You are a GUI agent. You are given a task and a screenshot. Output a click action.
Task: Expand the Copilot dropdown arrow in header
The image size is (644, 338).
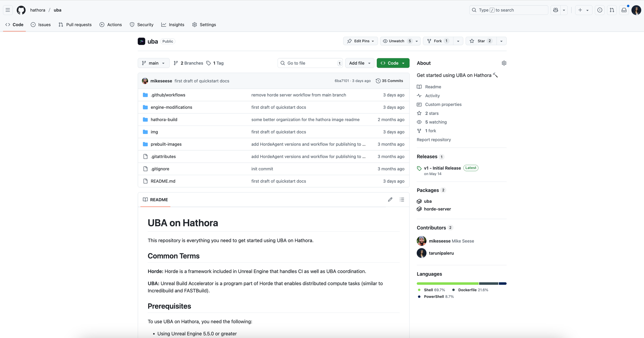coord(564,10)
